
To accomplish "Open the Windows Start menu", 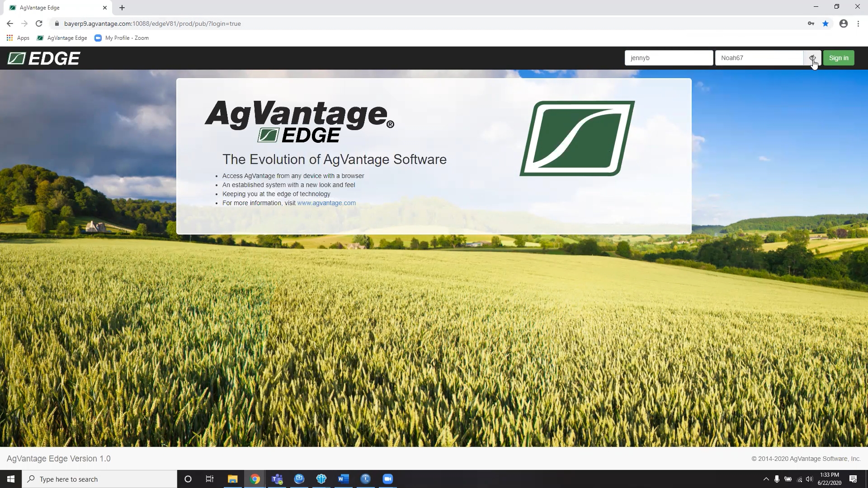I will click(11, 479).
